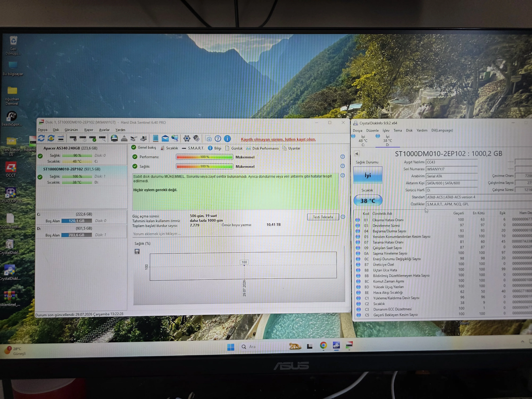The image size is (532, 399).
Task: Click the screenshot camera icon in Hard Disk Sentinel
Action: pos(209,139)
